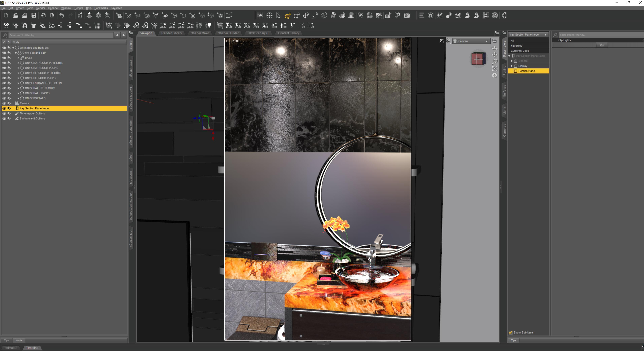This screenshot has width=644, height=351.
Task: Click the Undo arrow in toolbar
Action: (x=61, y=15)
